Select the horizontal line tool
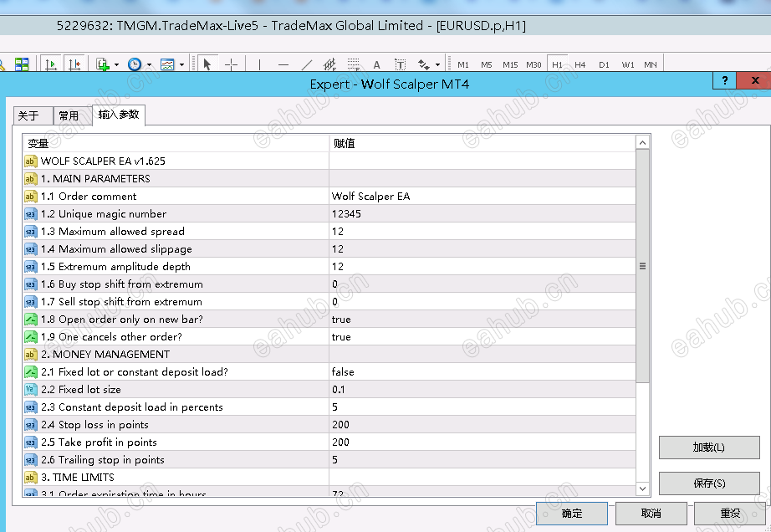The image size is (771, 532). (283, 64)
